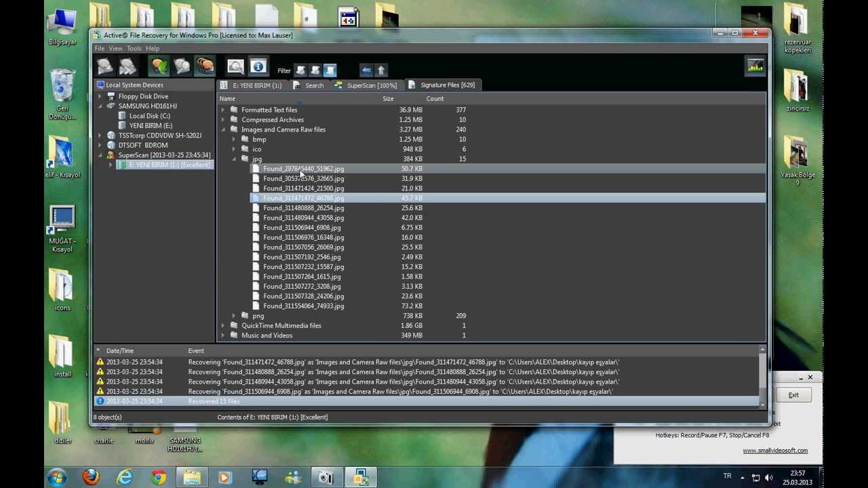Open Google Chrome from the taskbar
The height and width of the screenshot is (488, 868).
(x=159, y=477)
